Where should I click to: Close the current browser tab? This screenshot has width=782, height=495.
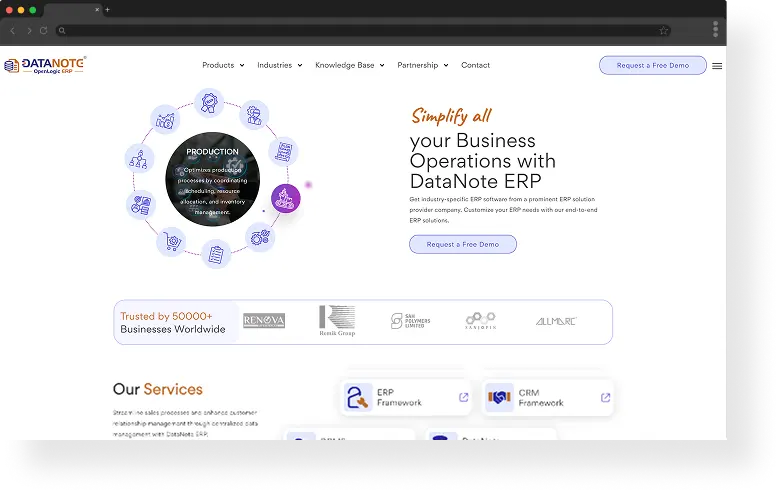[97, 9]
